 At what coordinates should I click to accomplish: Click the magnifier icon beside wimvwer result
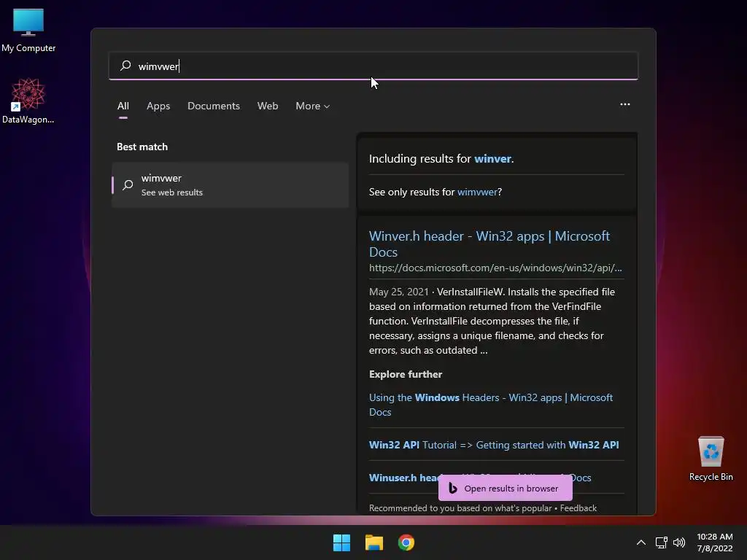tap(128, 184)
